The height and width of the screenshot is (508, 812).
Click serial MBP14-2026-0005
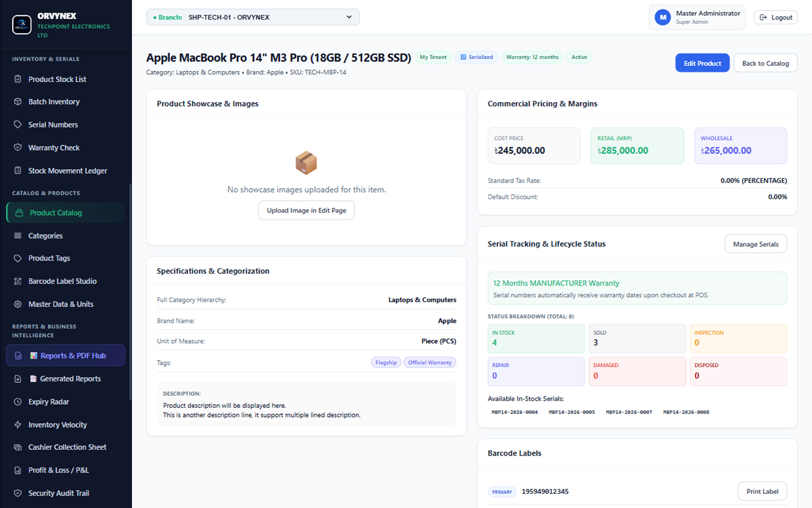[x=572, y=412]
